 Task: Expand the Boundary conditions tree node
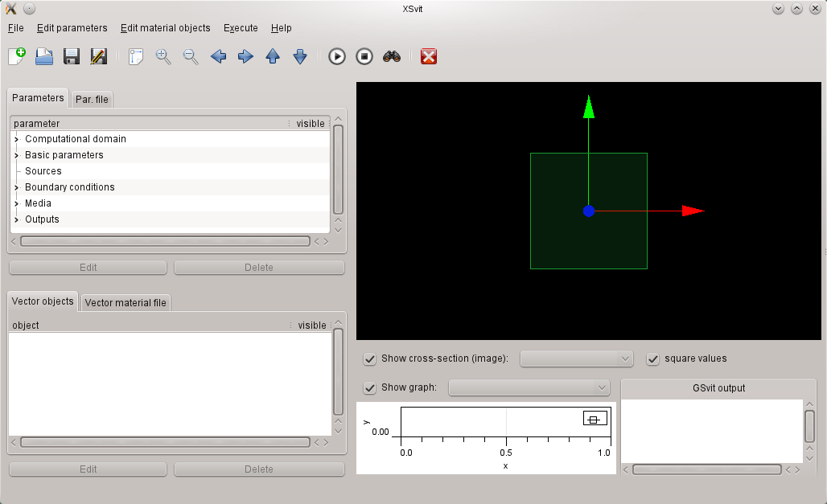16,187
